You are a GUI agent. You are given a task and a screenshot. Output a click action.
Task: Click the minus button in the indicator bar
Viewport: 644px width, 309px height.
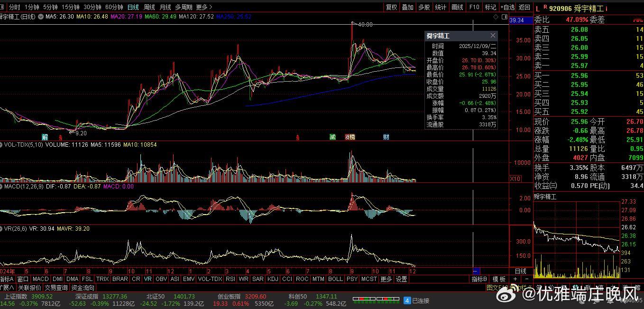pos(526,279)
